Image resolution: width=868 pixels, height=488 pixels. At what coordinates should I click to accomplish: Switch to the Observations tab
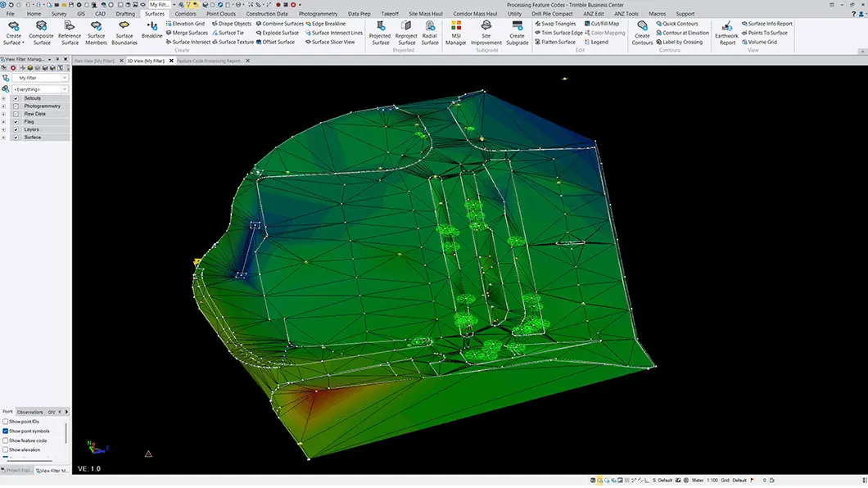(30, 412)
